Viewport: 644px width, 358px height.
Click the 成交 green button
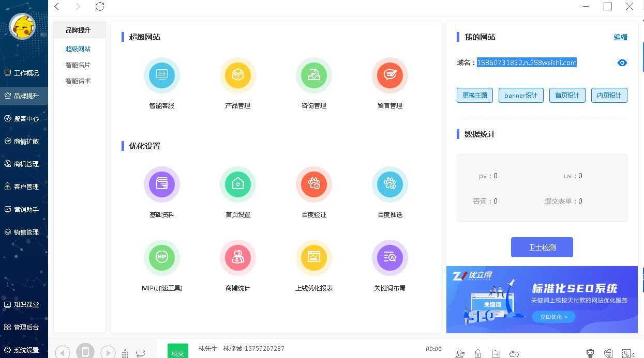pos(178,352)
